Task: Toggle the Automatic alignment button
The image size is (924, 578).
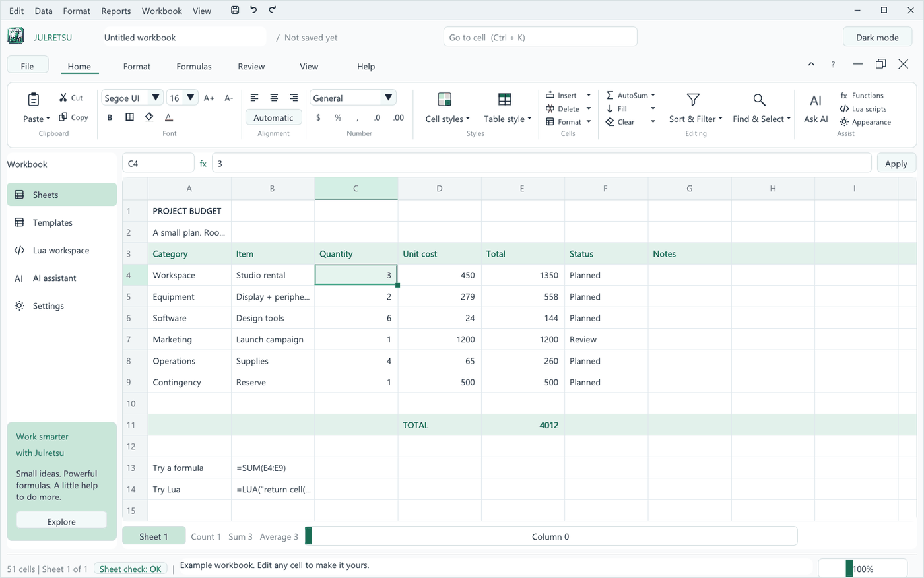Action: tap(273, 117)
